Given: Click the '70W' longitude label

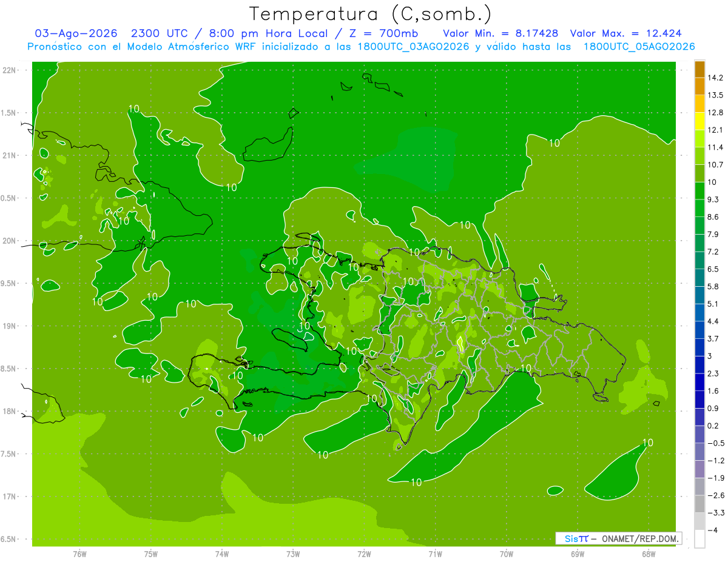Looking at the screenshot, I should click(507, 554).
